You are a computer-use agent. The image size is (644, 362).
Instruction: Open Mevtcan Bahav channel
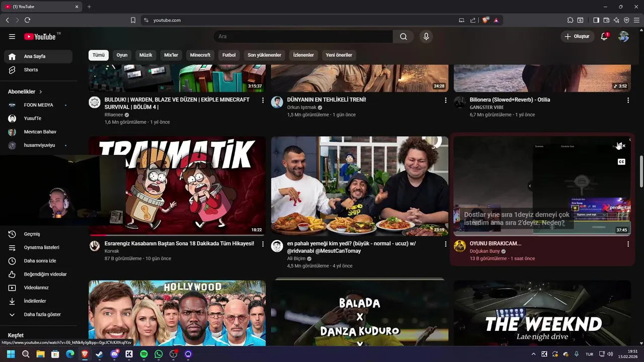38,132
